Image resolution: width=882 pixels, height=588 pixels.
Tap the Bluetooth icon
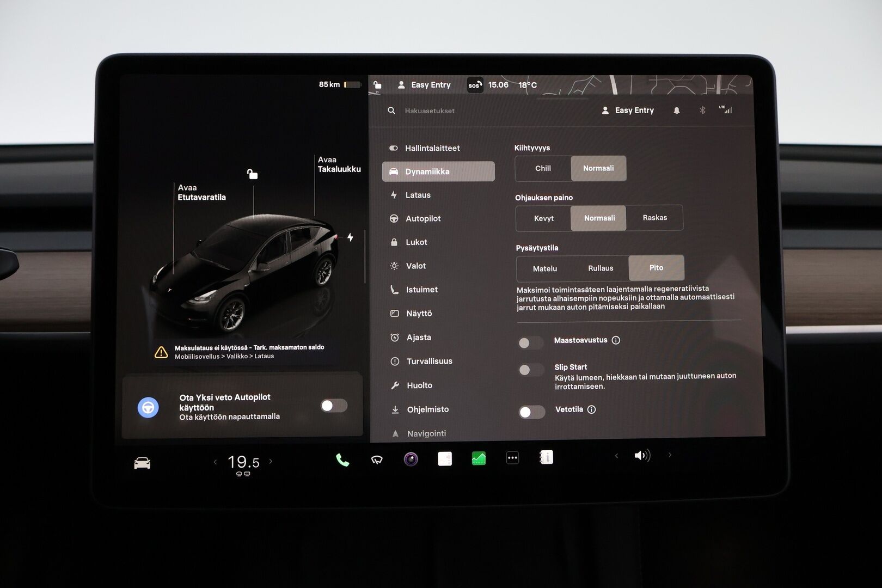point(702,111)
